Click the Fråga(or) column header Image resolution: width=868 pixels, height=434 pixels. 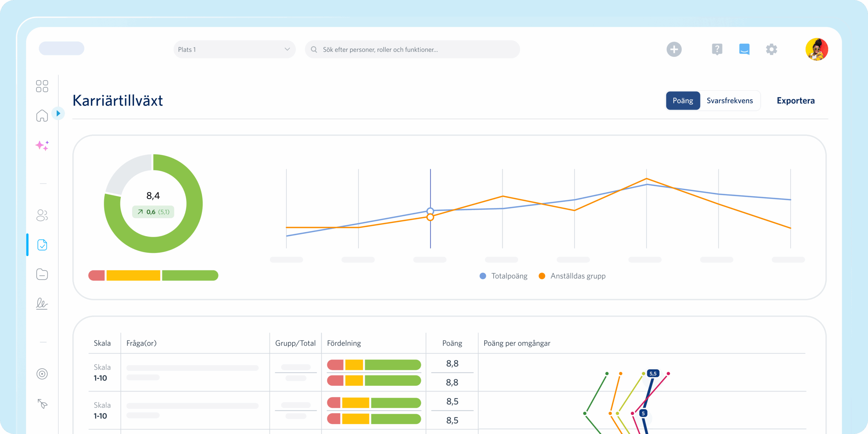tap(141, 343)
